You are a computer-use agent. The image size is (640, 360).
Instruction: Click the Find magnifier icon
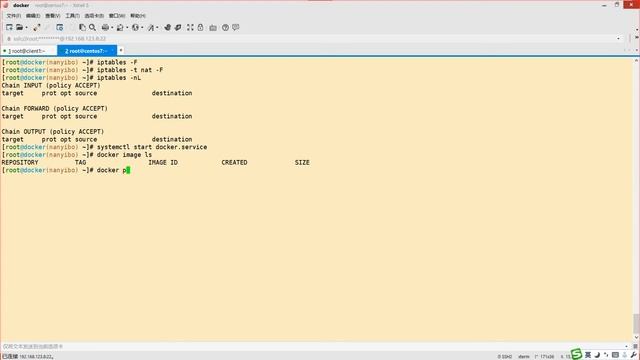coord(93,27)
